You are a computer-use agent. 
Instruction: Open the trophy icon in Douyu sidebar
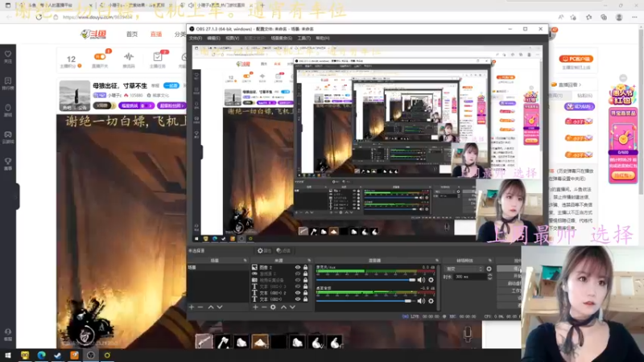(x=8, y=162)
